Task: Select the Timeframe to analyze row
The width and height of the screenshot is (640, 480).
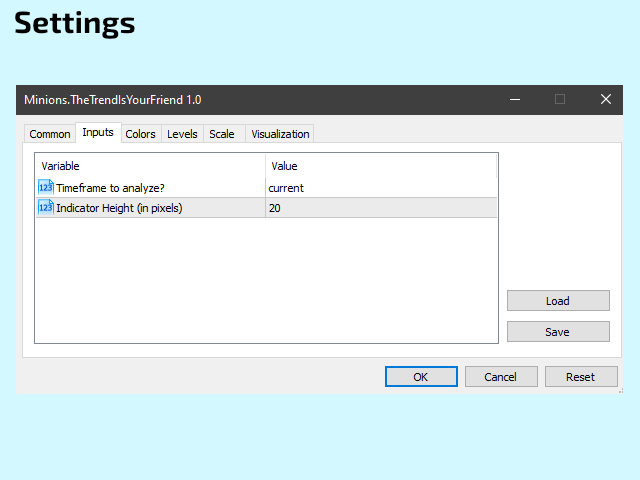Action: tap(267, 188)
